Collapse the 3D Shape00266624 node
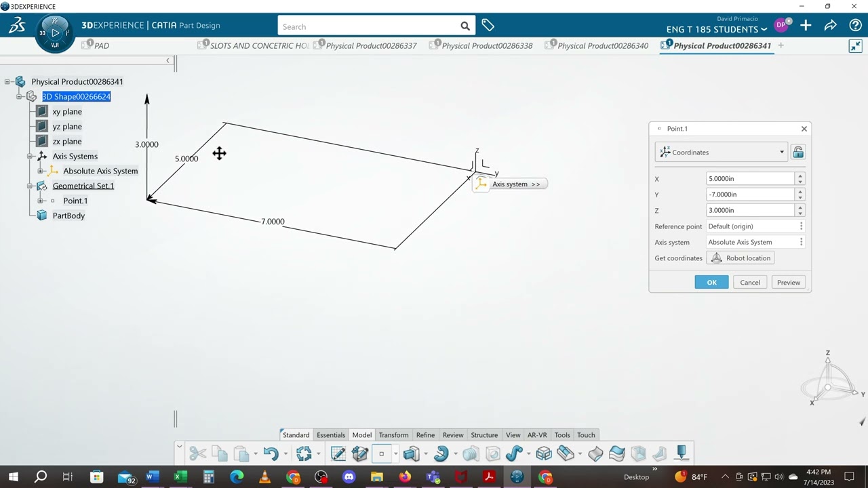 pyautogui.click(x=19, y=97)
